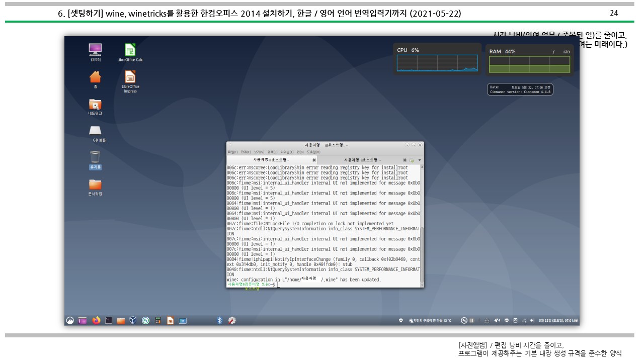Open the Computer desktop icon
644x362 pixels.
95,52
